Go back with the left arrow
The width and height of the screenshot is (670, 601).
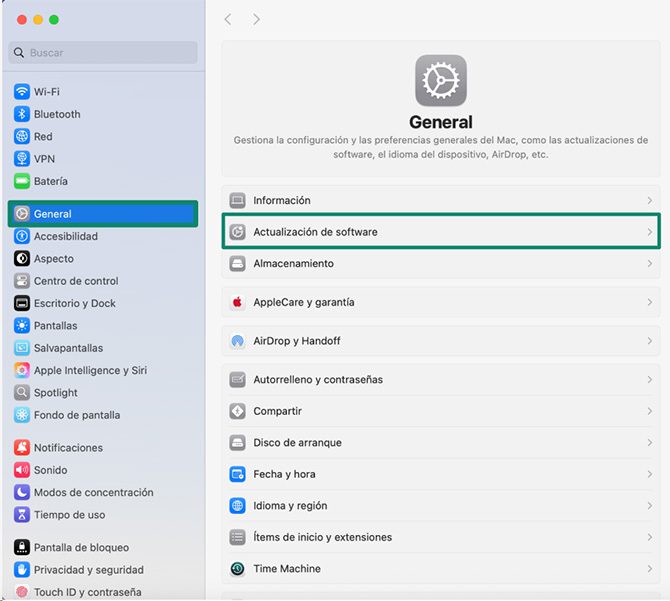[x=228, y=19]
